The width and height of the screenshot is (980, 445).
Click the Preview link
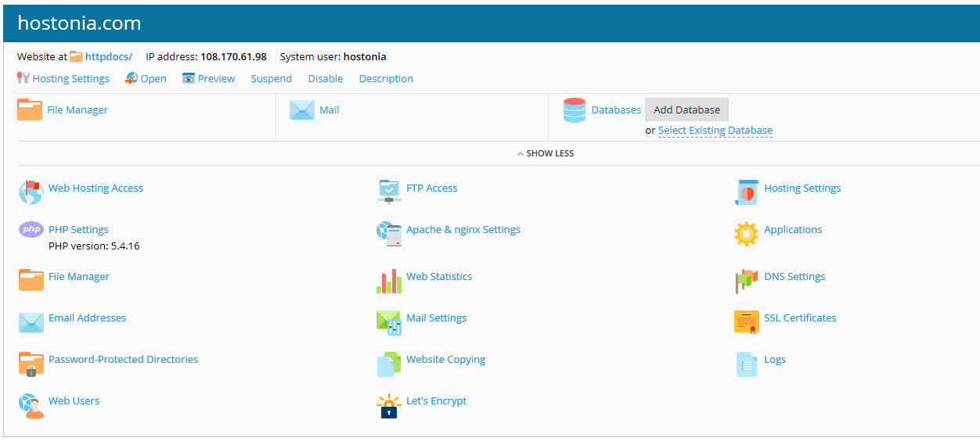point(217,78)
